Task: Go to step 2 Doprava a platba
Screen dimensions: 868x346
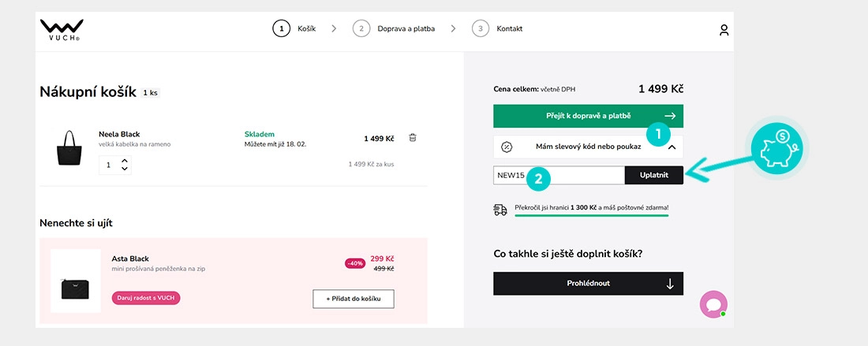Action: 394,28
